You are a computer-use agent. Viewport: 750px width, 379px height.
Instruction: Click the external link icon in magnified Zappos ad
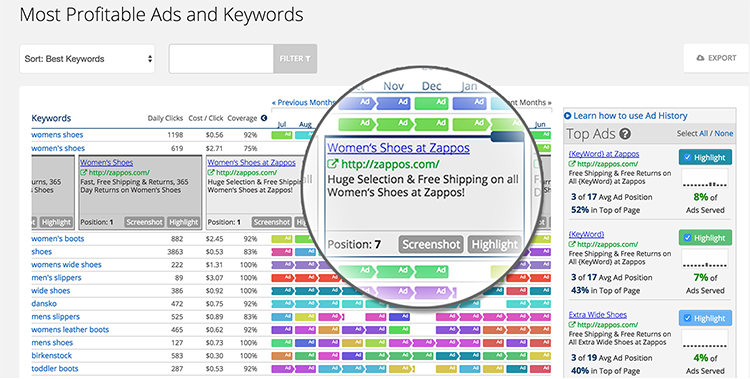tap(332, 164)
